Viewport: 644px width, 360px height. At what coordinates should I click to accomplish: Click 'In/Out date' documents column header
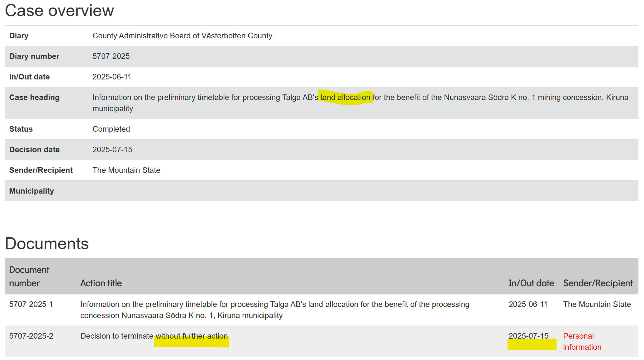pyautogui.click(x=531, y=283)
